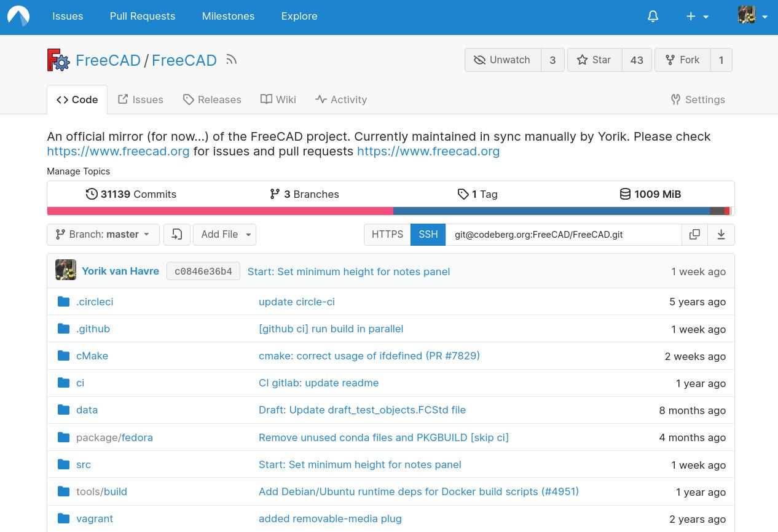The height and width of the screenshot is (532, 778).
Task: View the 43 stargazers count
Action: point(637,60)
